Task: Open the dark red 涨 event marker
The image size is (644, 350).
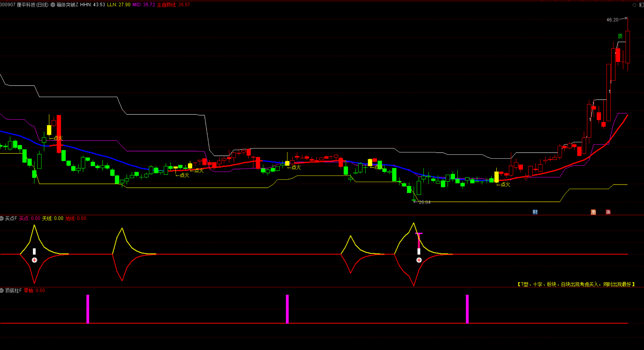Action: [608, 212]
